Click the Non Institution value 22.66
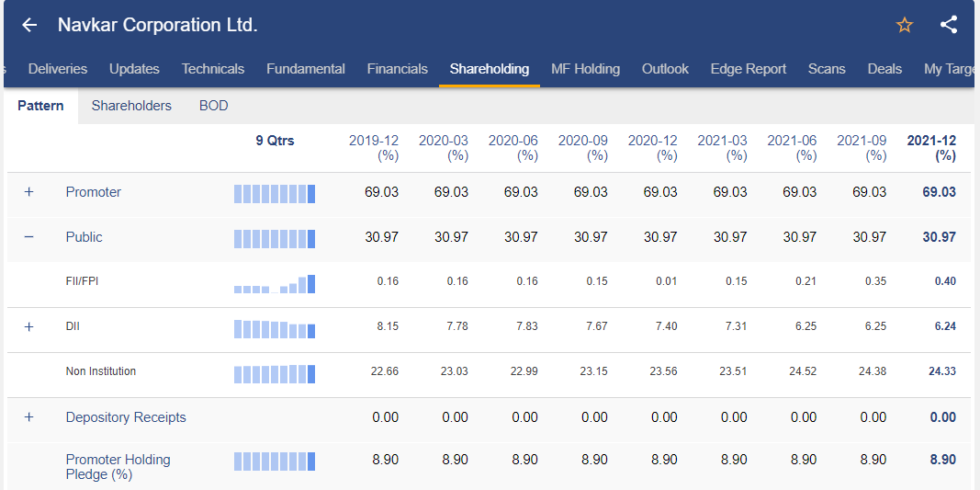The width and height of the screenshot is (980, 490). click(384, 371)
